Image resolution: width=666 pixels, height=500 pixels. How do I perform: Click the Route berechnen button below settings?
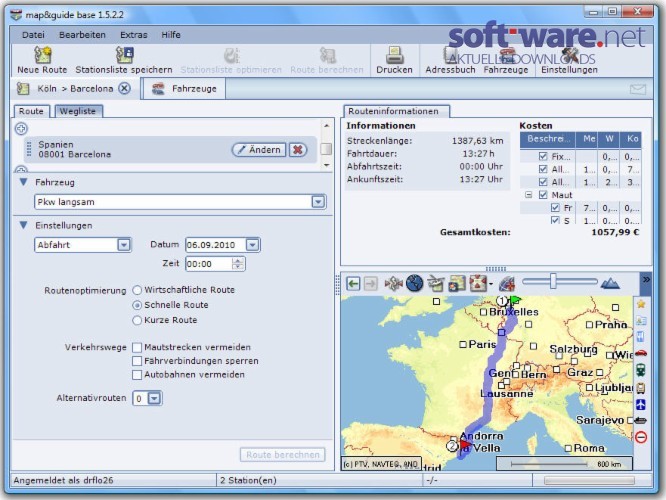pos(283,455)
